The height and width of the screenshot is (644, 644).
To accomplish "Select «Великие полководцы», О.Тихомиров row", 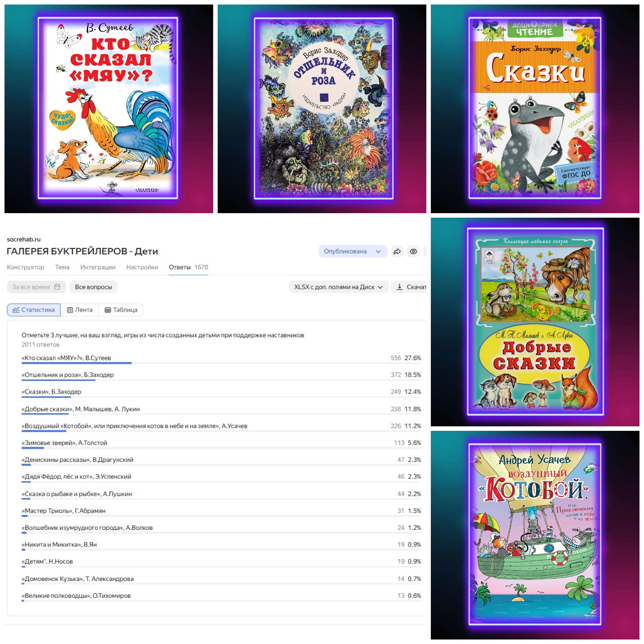I will (221, 597).
